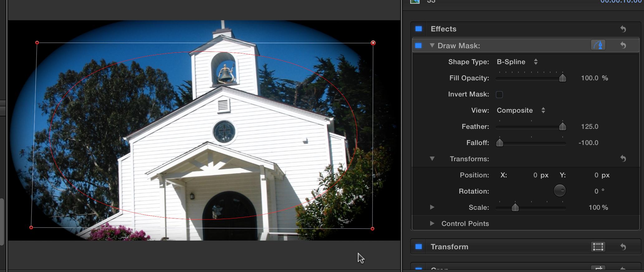This screenshot has width=644, height=272.
Task: Click the Draw Mask pen onscreen control icon
Action: pyautogui.click(x=598, y=45)
